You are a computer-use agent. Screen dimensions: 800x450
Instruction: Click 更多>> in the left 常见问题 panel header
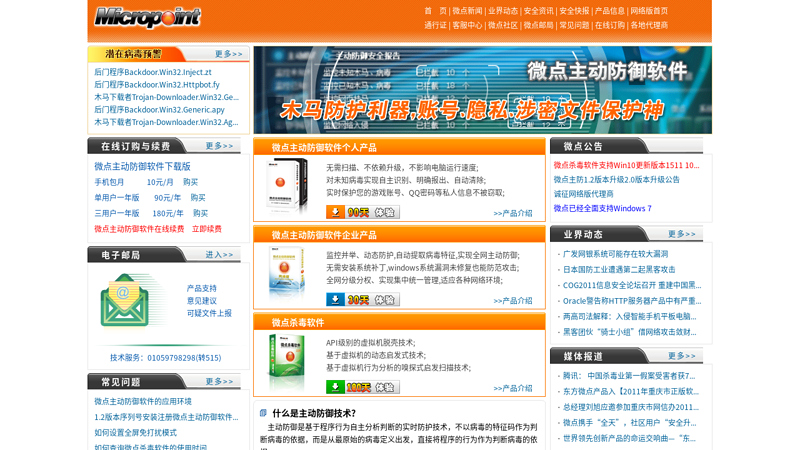point(219,382)
